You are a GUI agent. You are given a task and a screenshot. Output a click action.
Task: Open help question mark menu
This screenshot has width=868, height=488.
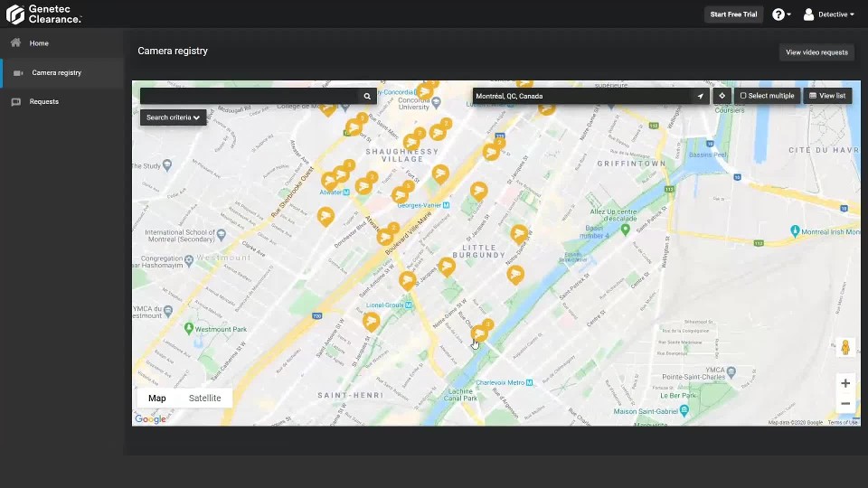[780, 14]
